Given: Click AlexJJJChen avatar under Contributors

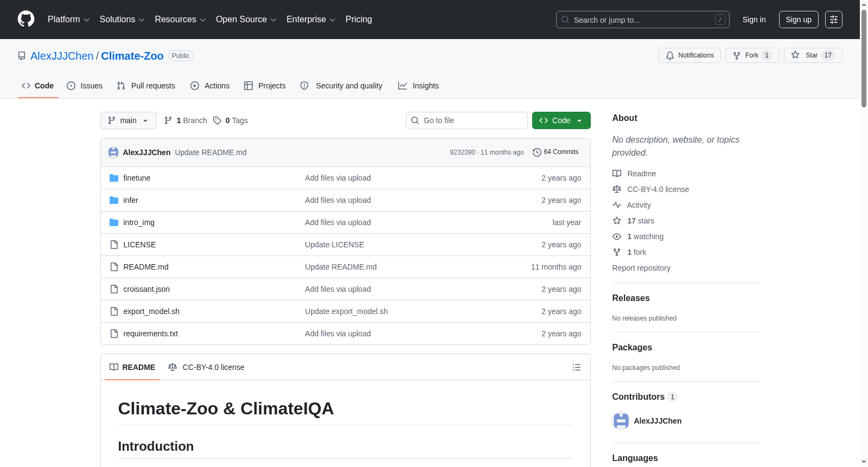Looking at the screenshot, I should point(621,421).
